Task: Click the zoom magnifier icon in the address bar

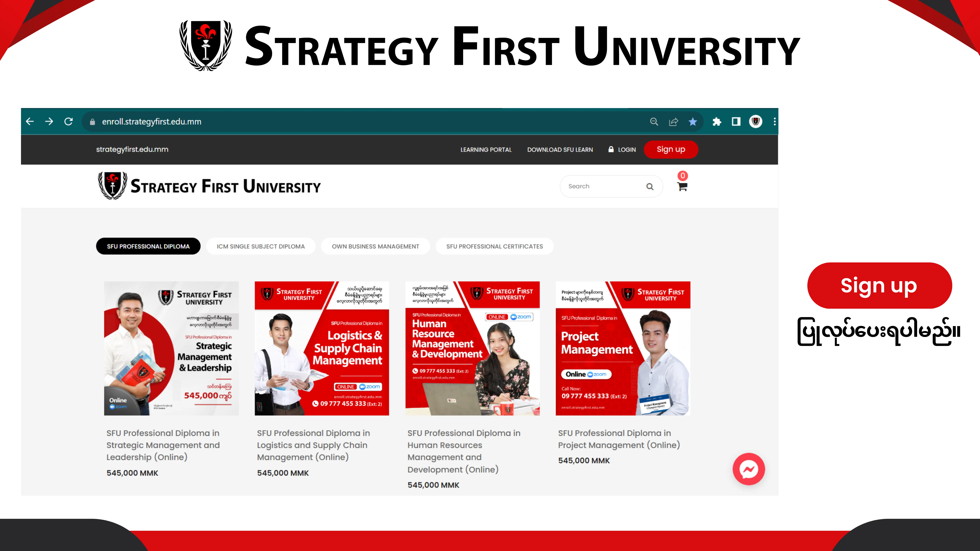Action: (x=654, y=122)
